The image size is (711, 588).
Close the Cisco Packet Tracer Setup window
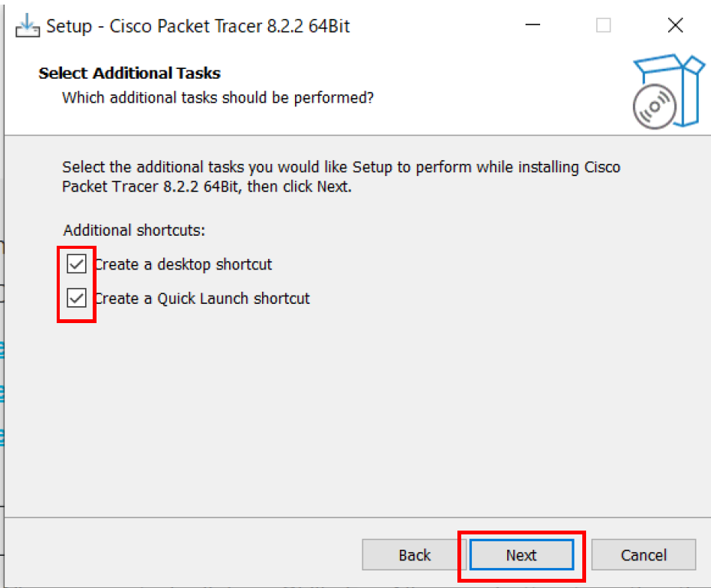coord(675,25)
